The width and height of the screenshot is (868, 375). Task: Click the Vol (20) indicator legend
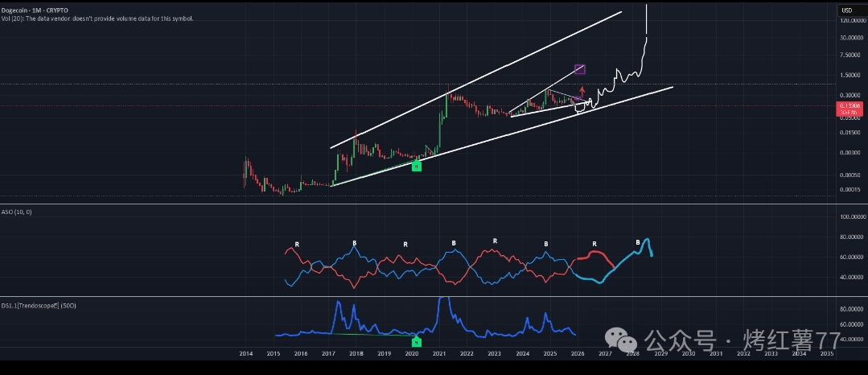(97, 19)
